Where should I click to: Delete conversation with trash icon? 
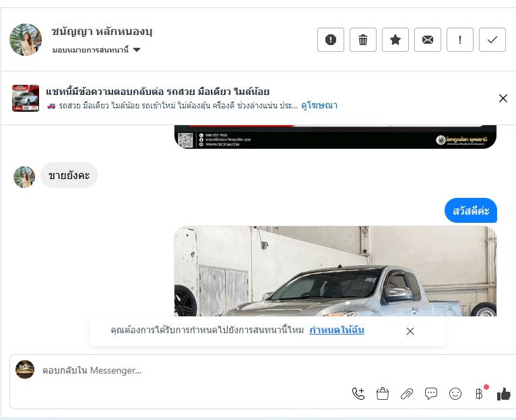(362, 40)
